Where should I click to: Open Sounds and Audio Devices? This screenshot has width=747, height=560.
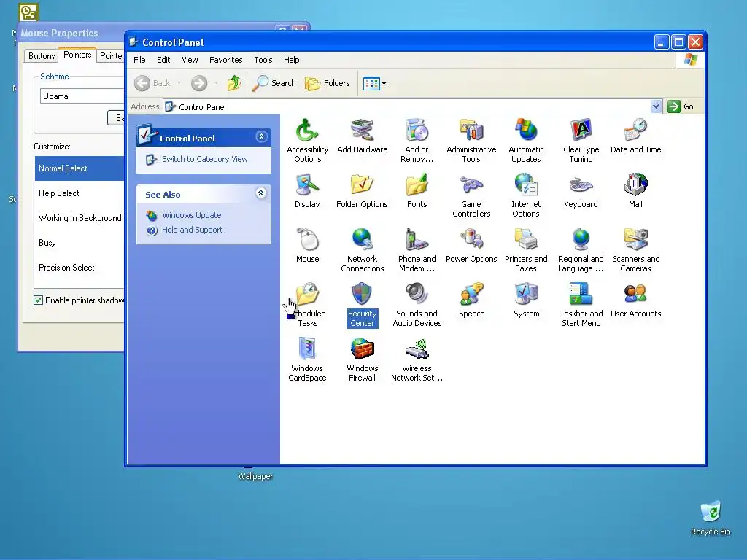point(417,306)
